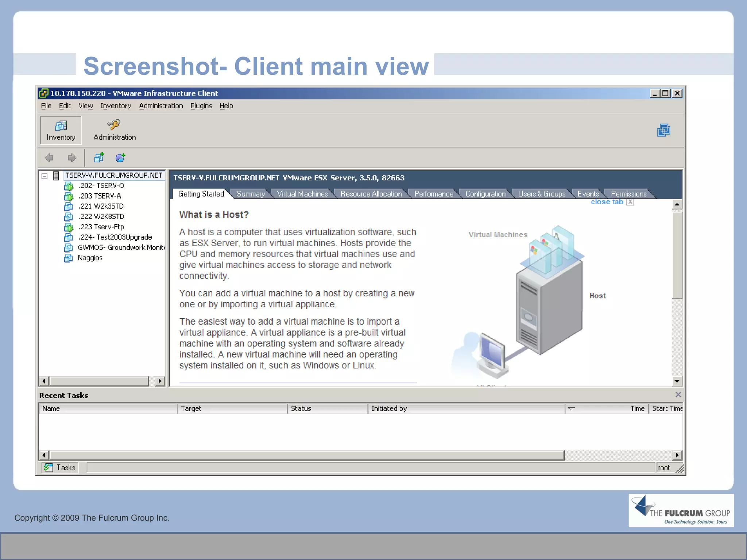Click the globe-with-plus toolbar icon
This screenshot has width=747, height=560.
point(120,157)
